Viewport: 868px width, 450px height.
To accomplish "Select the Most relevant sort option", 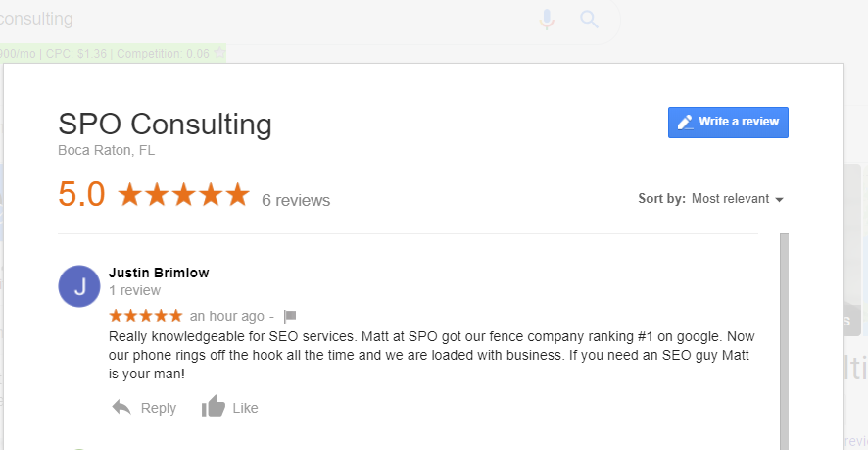I will pos(730,198).
